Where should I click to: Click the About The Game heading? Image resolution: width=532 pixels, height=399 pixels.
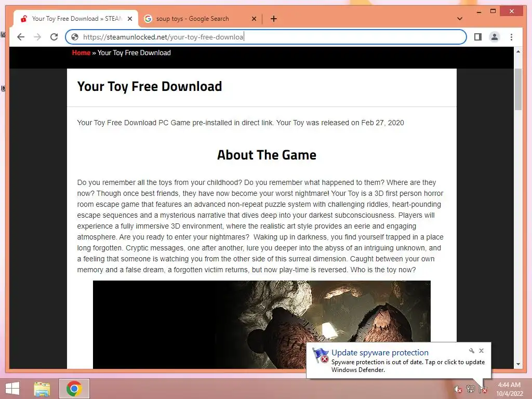(x=267, y=155)
